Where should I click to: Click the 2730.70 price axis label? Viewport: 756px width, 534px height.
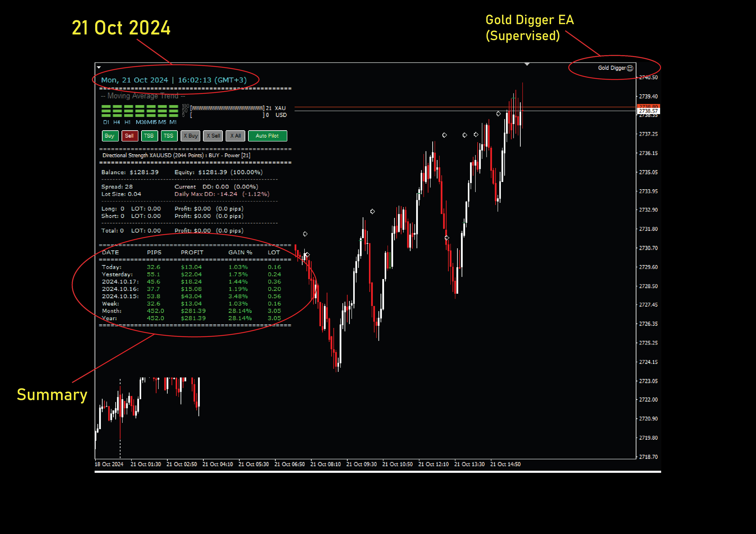[x=648, y=248]
